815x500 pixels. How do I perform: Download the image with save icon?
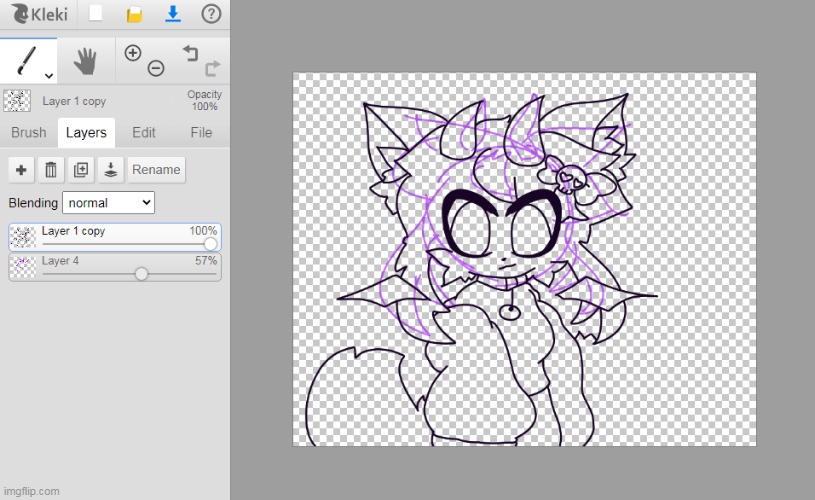coord(172,14)
